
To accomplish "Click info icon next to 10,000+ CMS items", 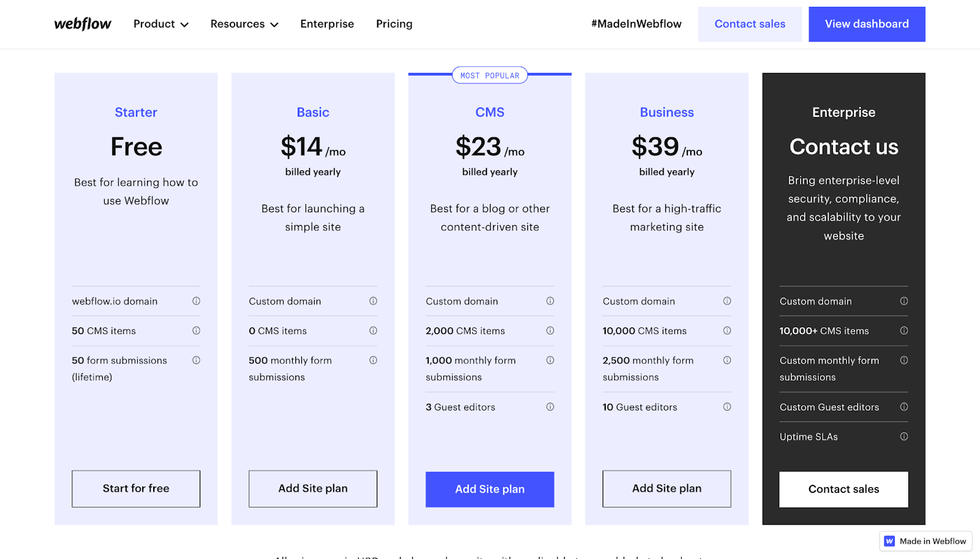I will pyautogui.click(x=904, y=330).
